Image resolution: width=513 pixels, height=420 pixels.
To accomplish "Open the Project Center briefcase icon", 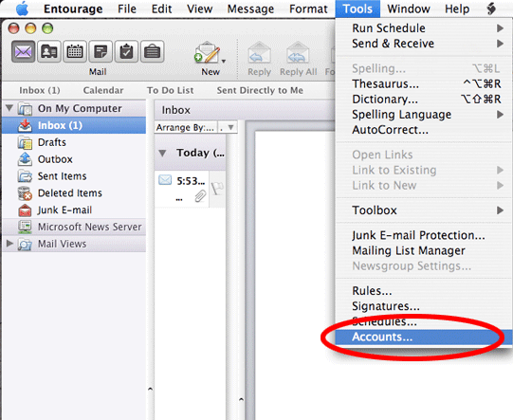I will [152, 51].
